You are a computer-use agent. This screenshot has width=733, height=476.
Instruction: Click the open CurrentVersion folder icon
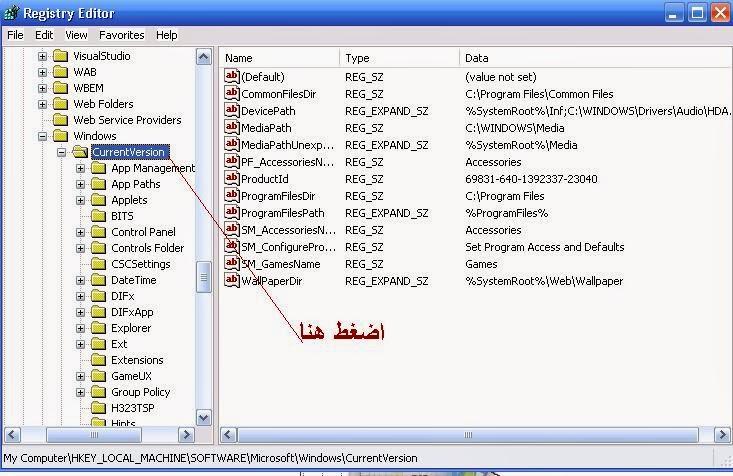pyautogui.click(x=80, y=152)
